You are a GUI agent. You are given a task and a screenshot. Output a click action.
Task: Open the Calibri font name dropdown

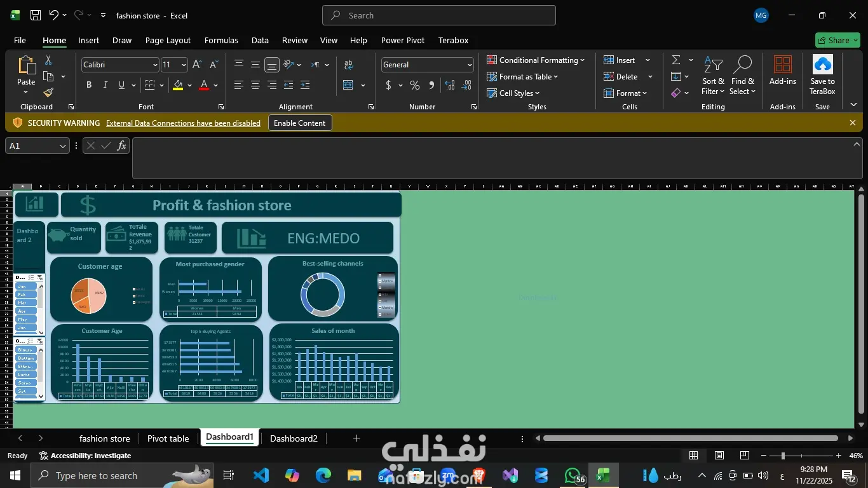pos(154,65)
